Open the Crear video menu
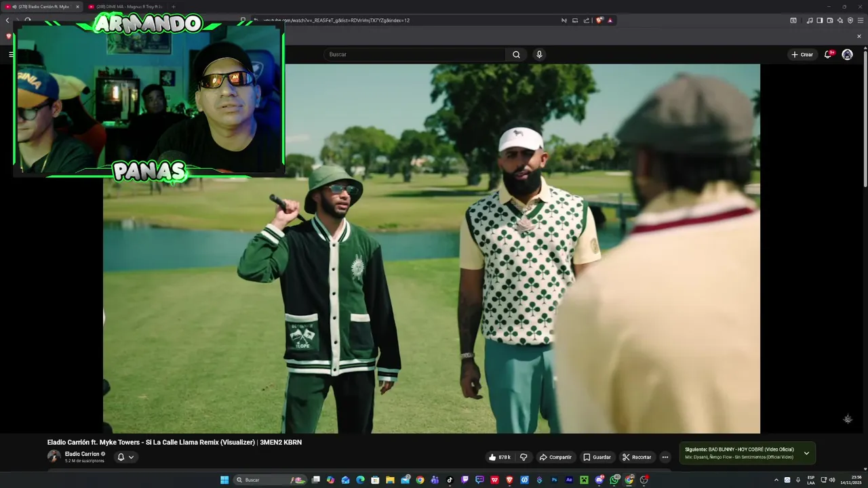868x488 pixels. [x=802, y=54]
